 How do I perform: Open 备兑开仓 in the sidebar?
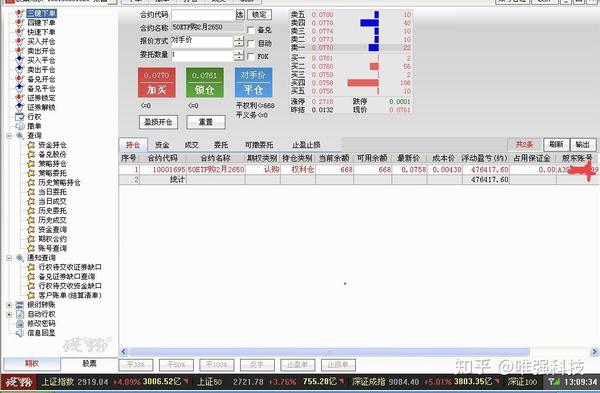[x=41, y=79]
